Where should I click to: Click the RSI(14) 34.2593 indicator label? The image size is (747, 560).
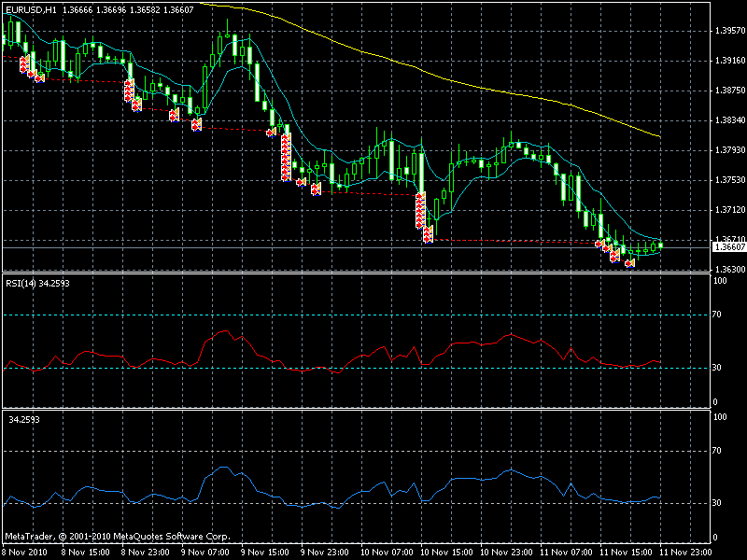point(37,284)
